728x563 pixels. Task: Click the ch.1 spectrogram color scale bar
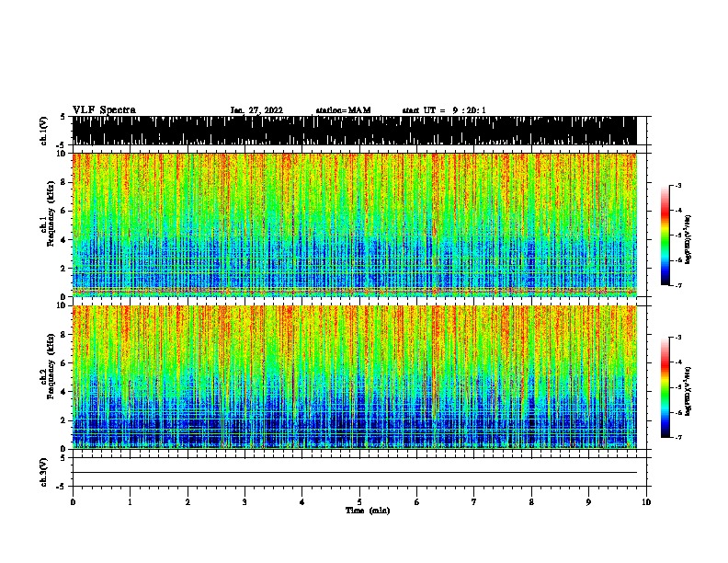[665, 236]
